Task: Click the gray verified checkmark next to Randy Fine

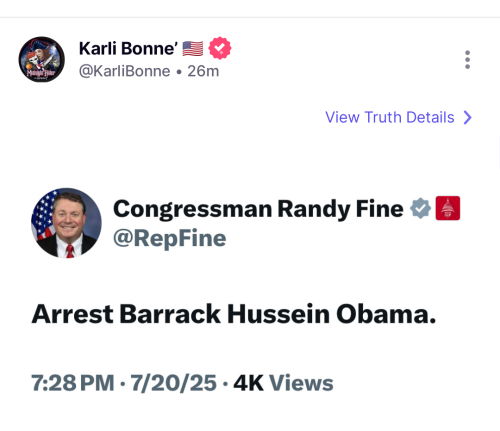Action: click(x=420, y=208)
